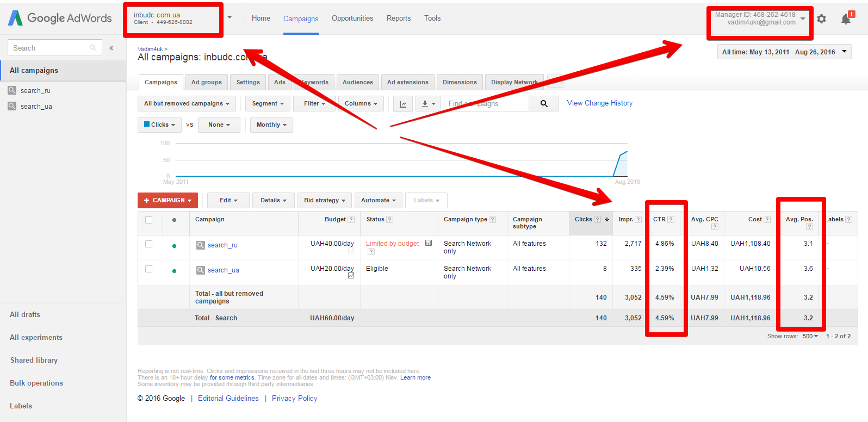Image resolution: width=868 pixels, height=422 pixels.
Task: Open the Clicks metric dropdown
Action: 159,125
